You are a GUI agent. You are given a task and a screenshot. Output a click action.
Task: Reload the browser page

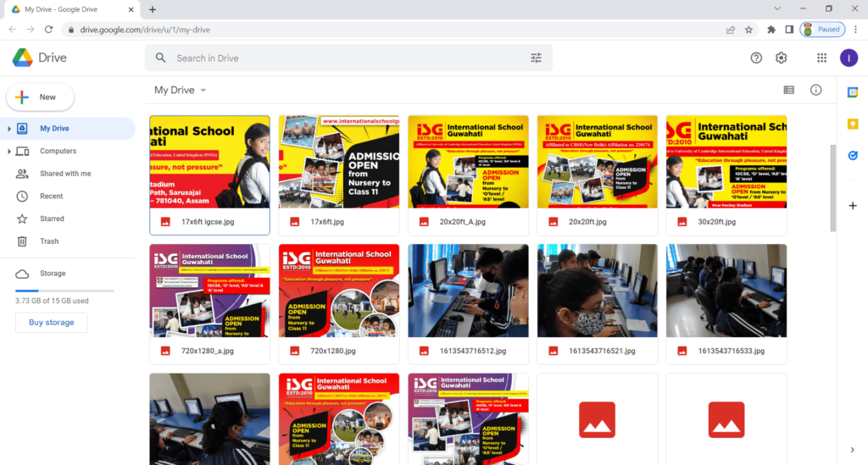tap(48, 30)
